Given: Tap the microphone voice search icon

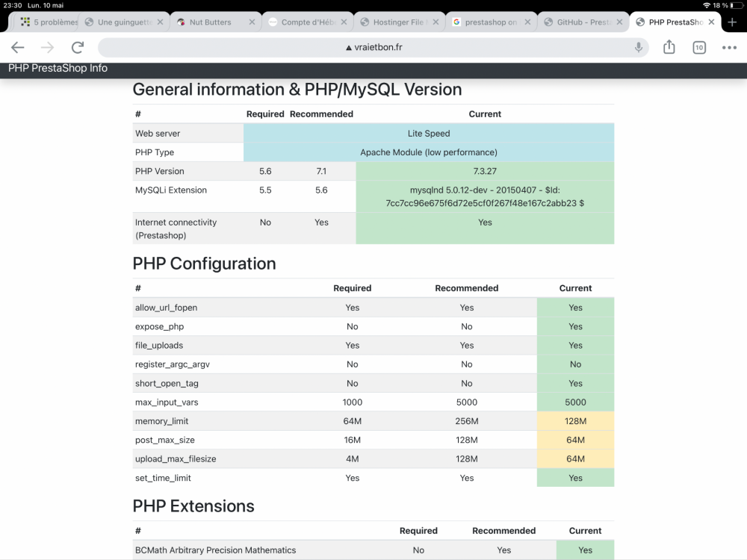Looking at the screenshot, I should click(x=639, y=48).
